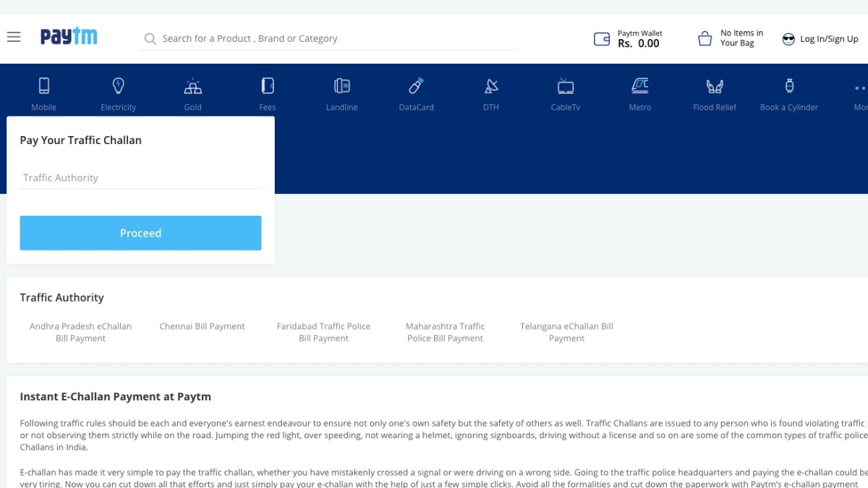This screenshot has height=488, width=868.
Task: Open the More categories dots
Action: (860, 88)
